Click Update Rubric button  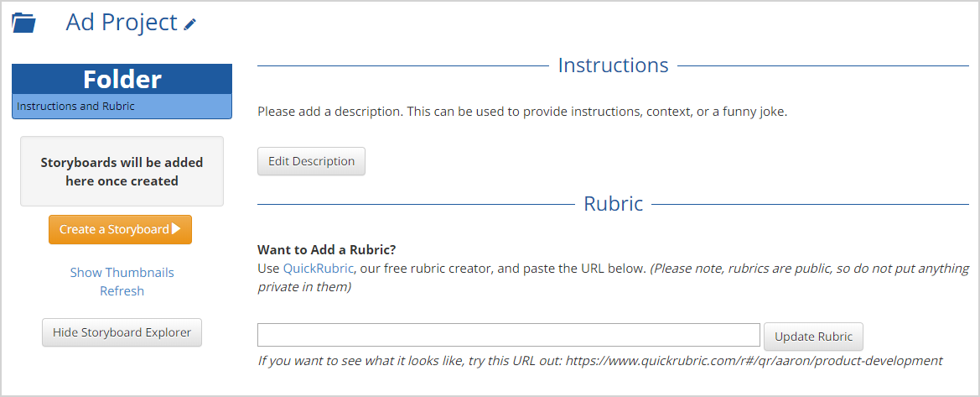click(x=813, y=337)
